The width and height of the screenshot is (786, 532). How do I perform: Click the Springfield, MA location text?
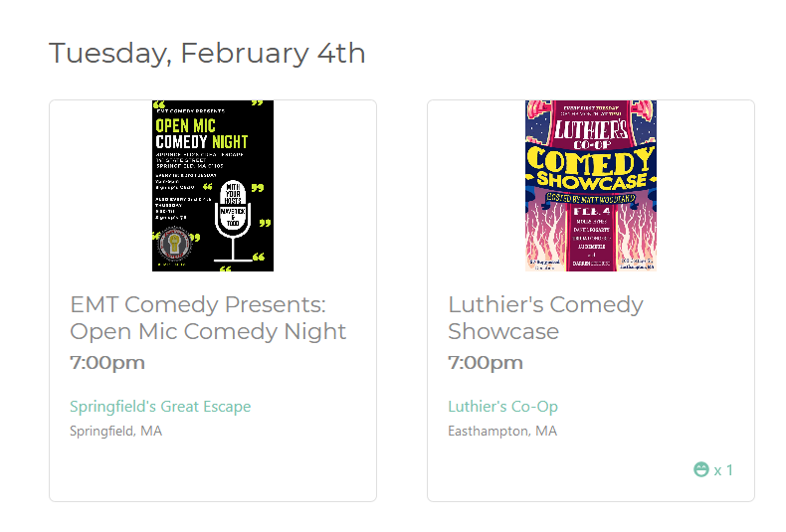click(115, 431)
